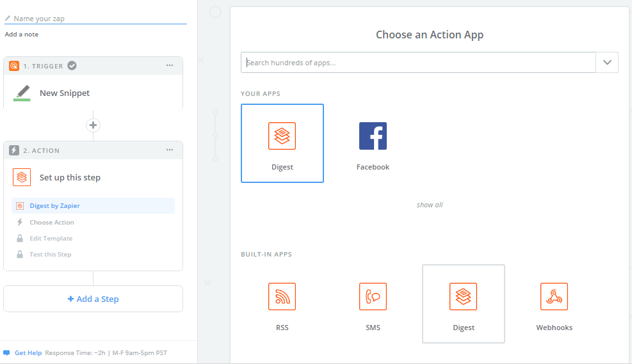Screen dimensions: 632x364
Task: Click the Name your zap field
Action: [96, 19]
